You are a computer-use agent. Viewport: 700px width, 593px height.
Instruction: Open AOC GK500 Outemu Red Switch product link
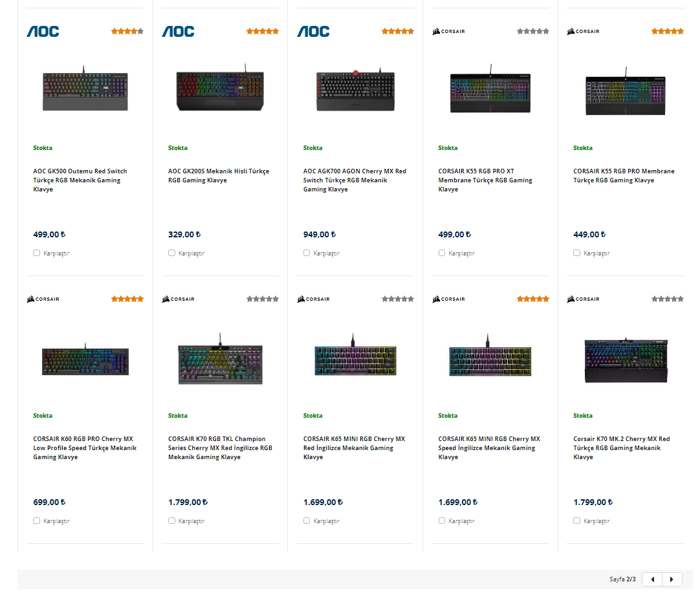pos(80,180)
